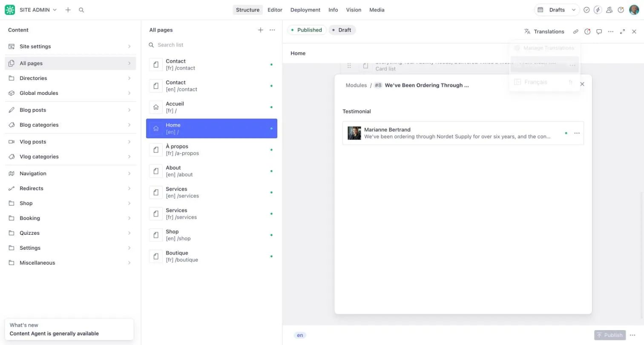Expand Site settings in the Content sidebar
Screen dimensions: 644x345
point(70,46)
